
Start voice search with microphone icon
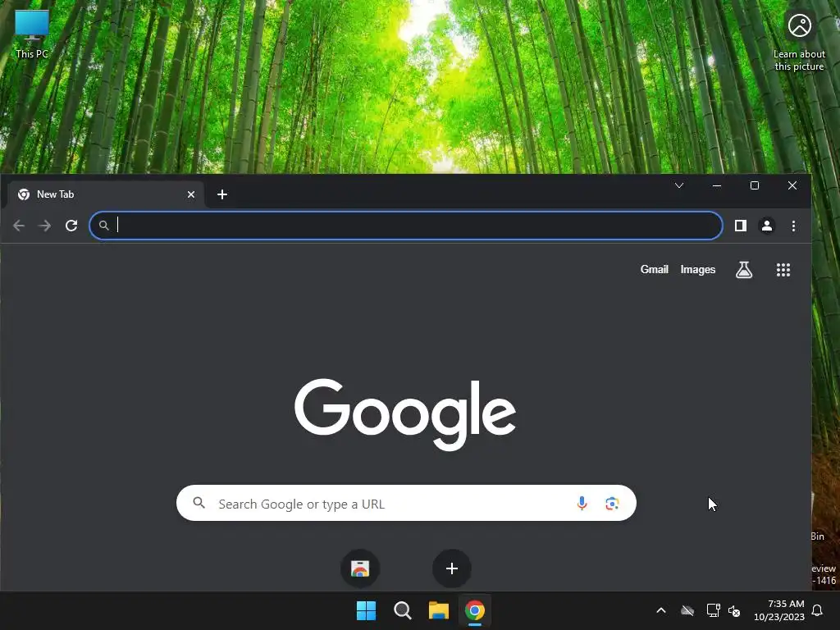[x=582, y=503]
